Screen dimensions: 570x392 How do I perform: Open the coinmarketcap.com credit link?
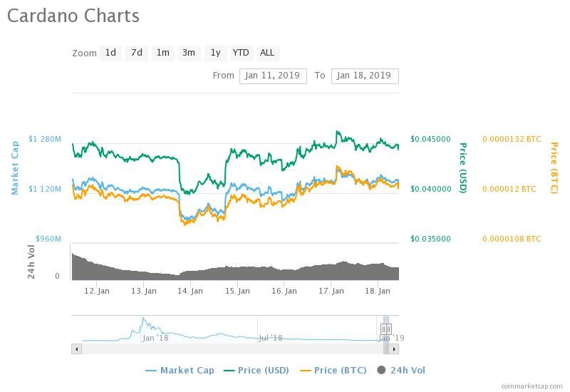point(532,386)
